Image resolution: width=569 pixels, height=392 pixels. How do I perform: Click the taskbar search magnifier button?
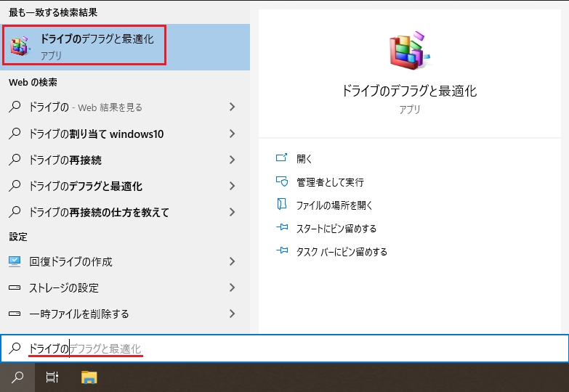coord(17,377)
